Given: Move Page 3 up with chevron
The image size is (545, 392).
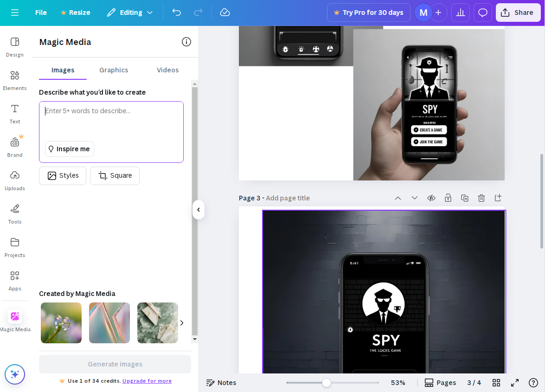Looking at the screenshot, I should [x=398, y=198].
